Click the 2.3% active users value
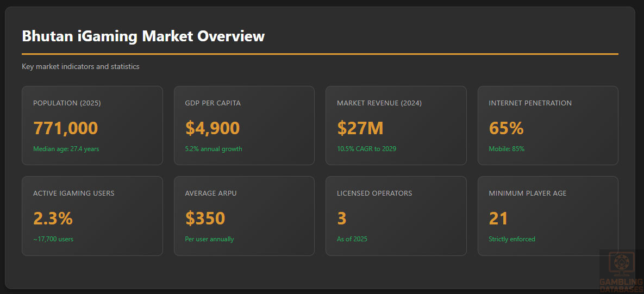This screenshot has height=294, width=644. [53, 218]
